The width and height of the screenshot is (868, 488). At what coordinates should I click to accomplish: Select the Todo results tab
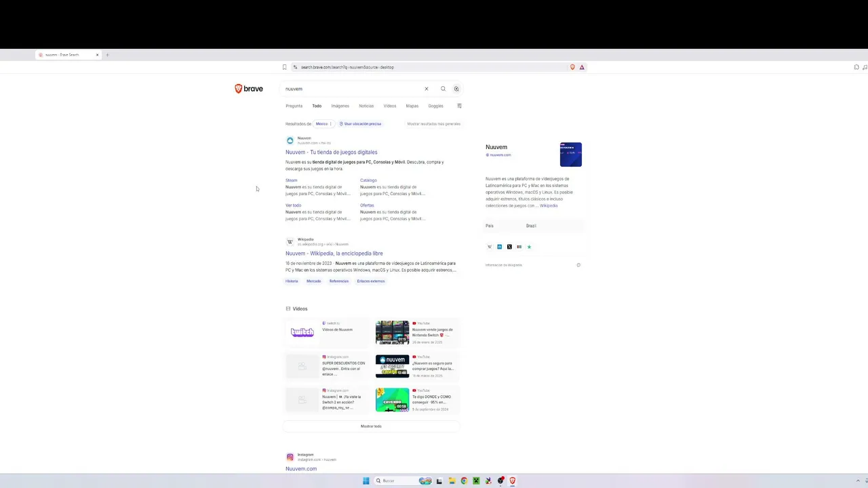click(x=317, y=106)
